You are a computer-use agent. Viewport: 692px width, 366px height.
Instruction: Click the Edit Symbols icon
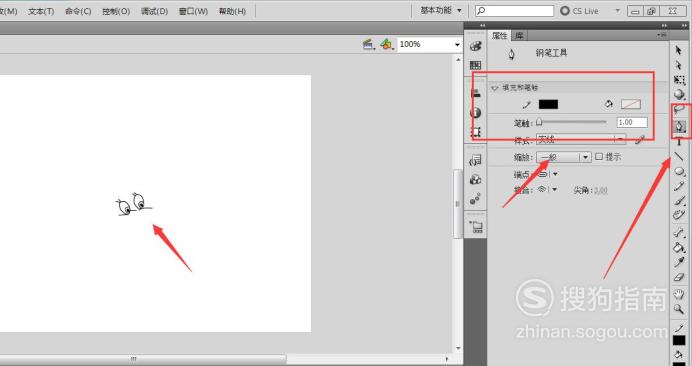pyautogui.click(x=387, y=44)
